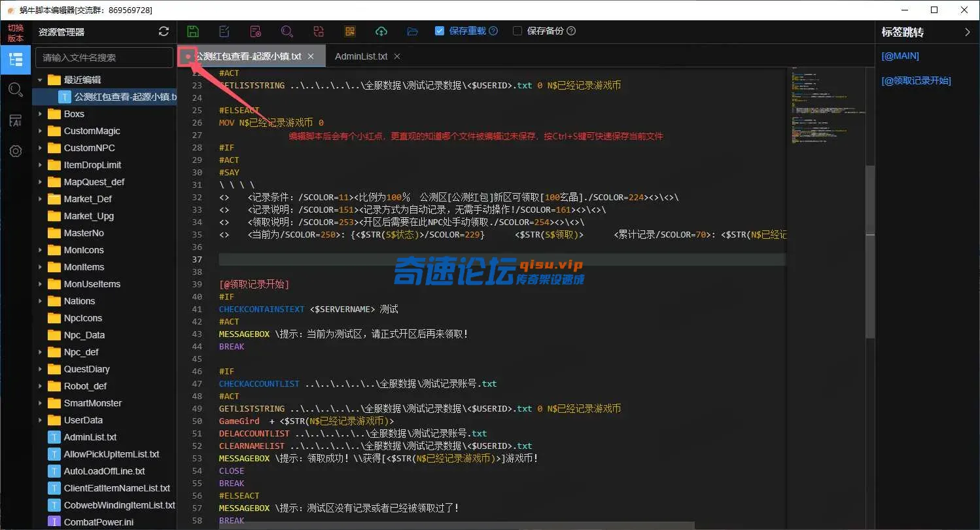Open the file tree sidebar view

coord(16,60)
